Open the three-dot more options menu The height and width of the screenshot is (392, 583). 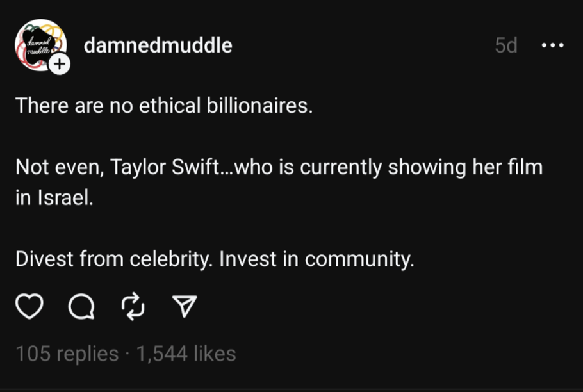pos(552,45)
